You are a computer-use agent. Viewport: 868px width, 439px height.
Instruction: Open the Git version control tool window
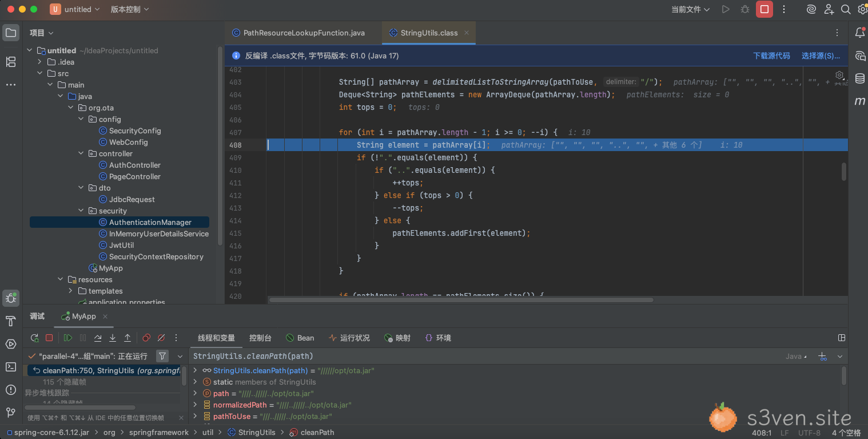click(11, 412)
